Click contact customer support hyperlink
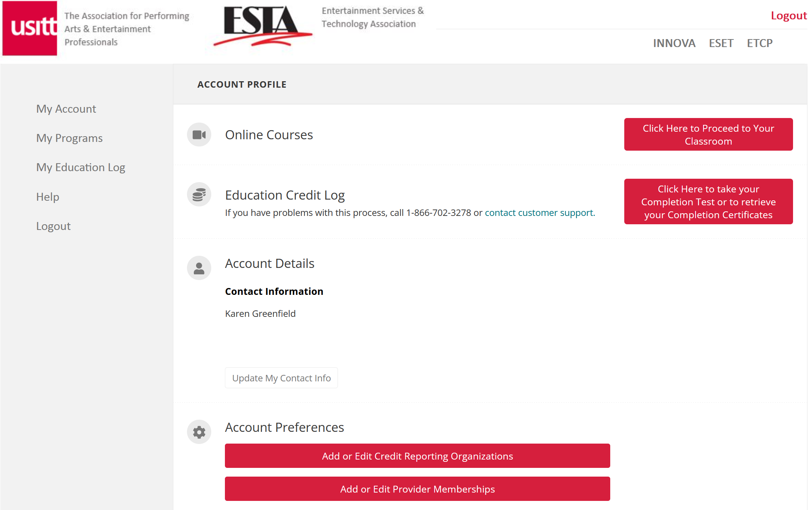 click(x=539, y=212)
